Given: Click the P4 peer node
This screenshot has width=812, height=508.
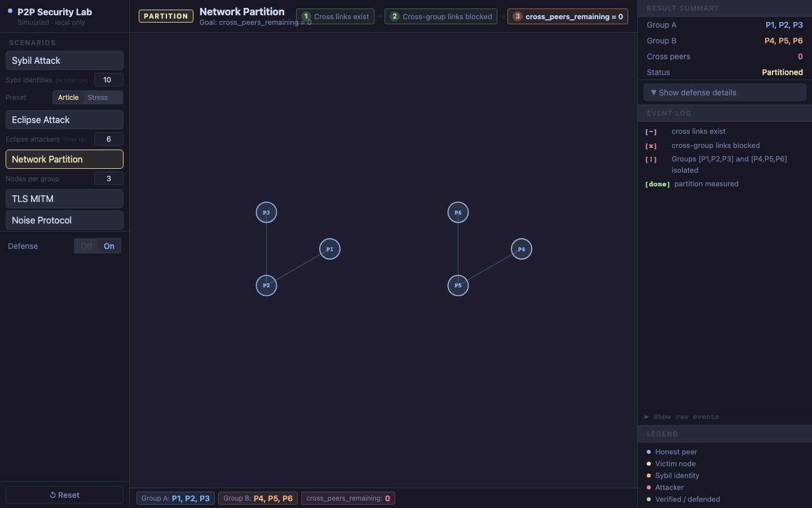Looking at the screenshot, I should tap(522, 249).
